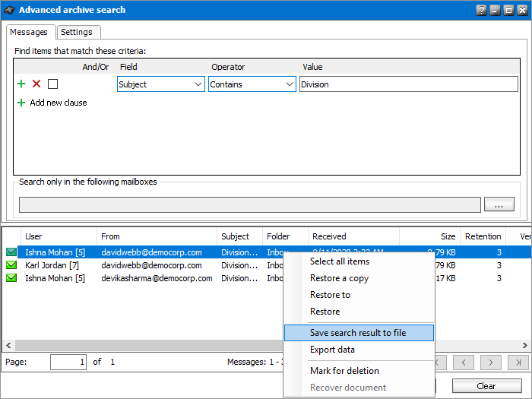The image size is (532, 399).
Task: Toggle the clause checkbox next to red X
Action: 52,84
